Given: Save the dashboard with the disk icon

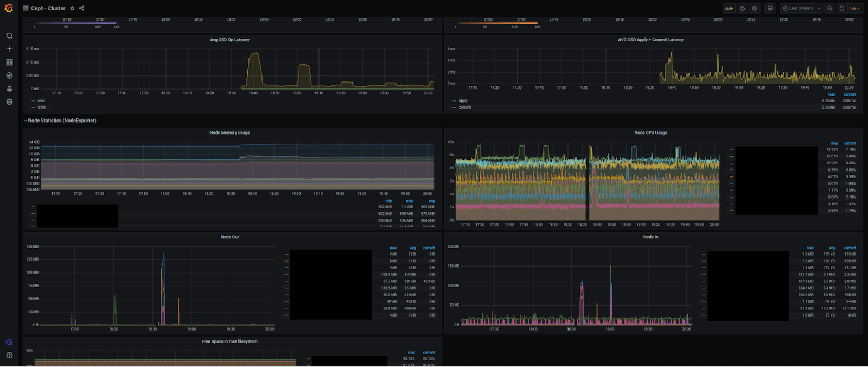Looking at the screenshot, I should pos(742,8).
